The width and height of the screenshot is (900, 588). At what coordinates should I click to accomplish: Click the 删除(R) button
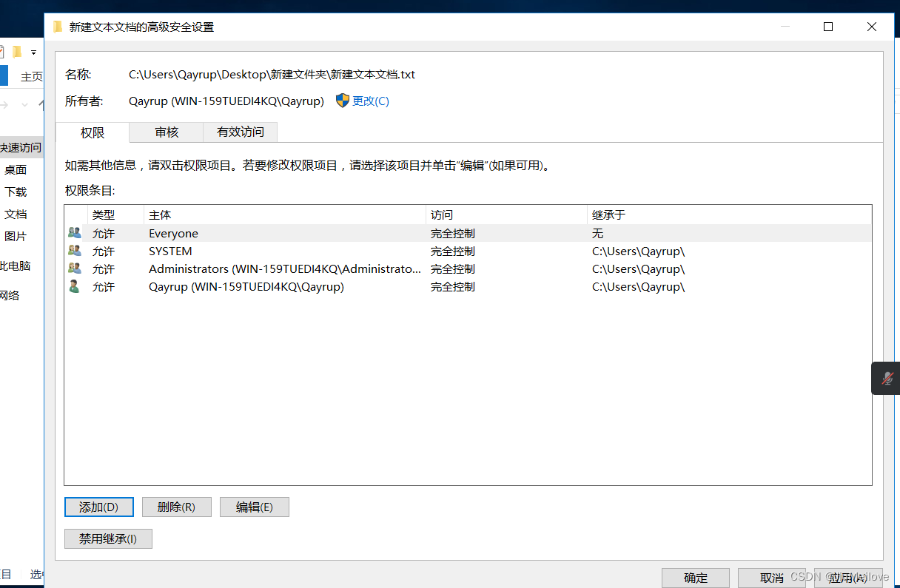(x=177, y=507)
